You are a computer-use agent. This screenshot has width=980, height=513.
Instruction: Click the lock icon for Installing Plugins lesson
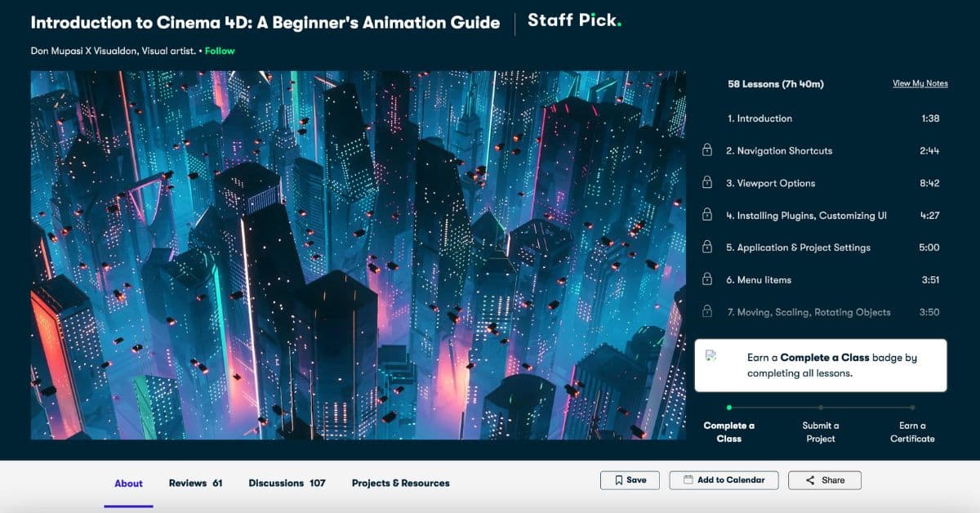pos(707,216)
